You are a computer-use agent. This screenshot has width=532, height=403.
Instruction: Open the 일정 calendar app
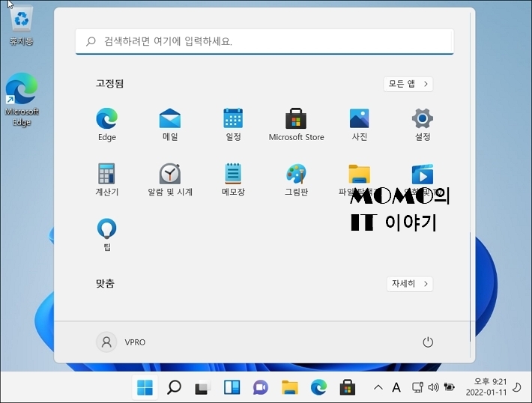233,124
